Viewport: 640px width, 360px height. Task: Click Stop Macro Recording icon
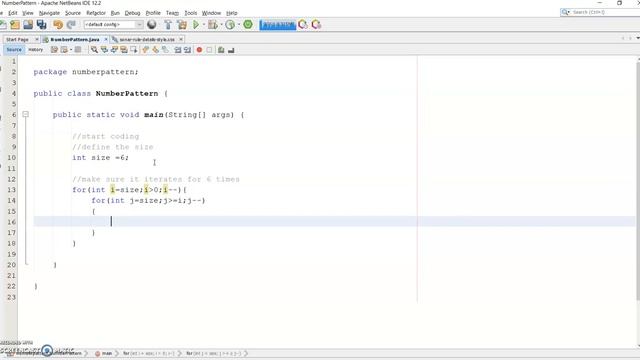pyautogui.click(x=209, y=50)
